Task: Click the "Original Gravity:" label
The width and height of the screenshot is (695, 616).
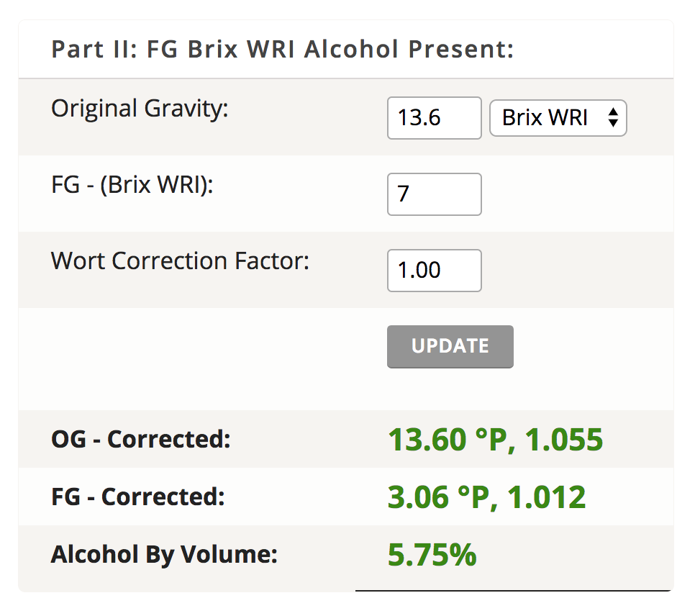Action: pyautogui.click(x=140, y=109)
